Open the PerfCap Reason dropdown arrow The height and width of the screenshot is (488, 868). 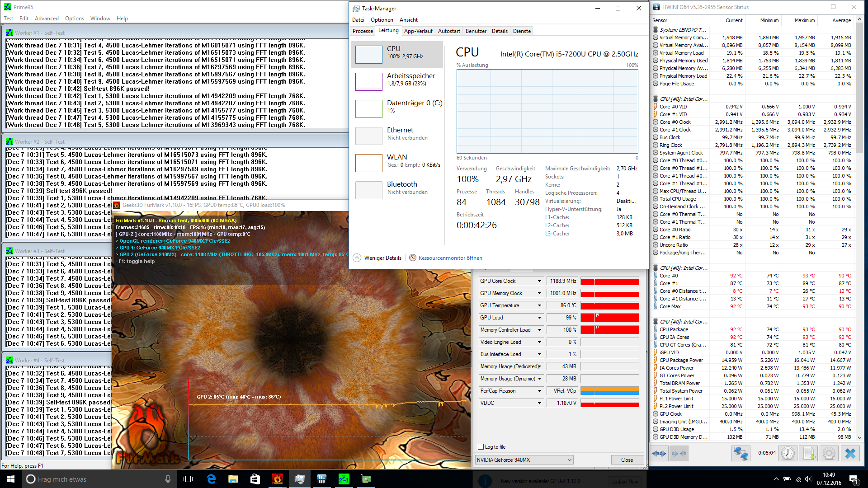tap(539, 391)
